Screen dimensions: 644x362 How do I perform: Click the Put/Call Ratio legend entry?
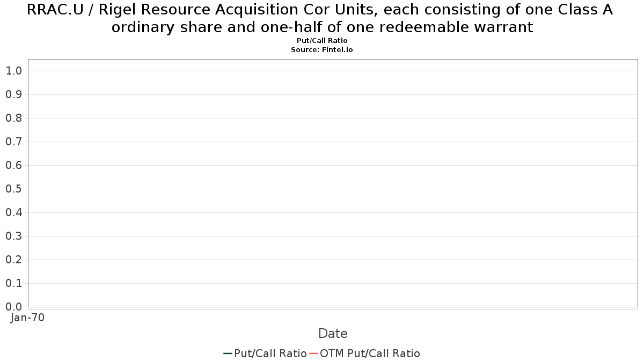(x=265, y=353)
